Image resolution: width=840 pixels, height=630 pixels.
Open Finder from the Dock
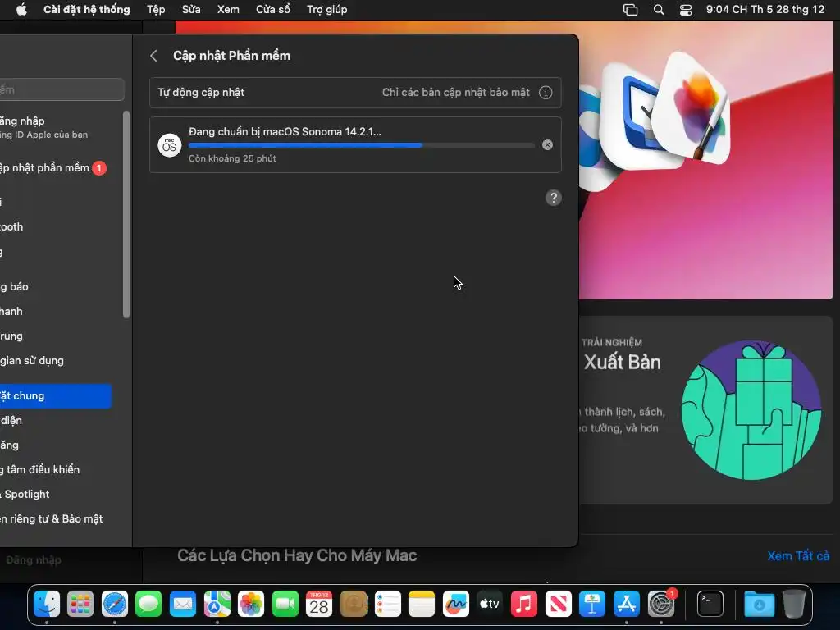[47, 604]
